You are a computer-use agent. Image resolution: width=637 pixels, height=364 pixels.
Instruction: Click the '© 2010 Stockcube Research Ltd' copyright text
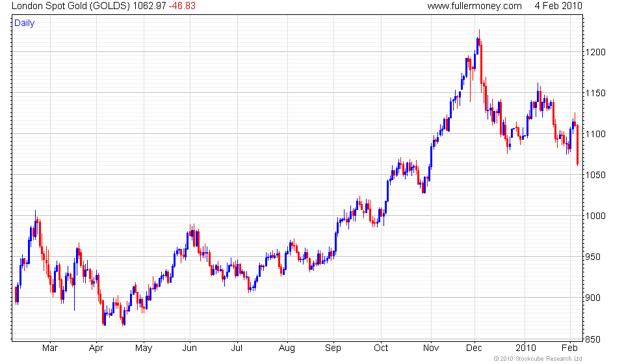pyautogui.click(x=538, y=358)
